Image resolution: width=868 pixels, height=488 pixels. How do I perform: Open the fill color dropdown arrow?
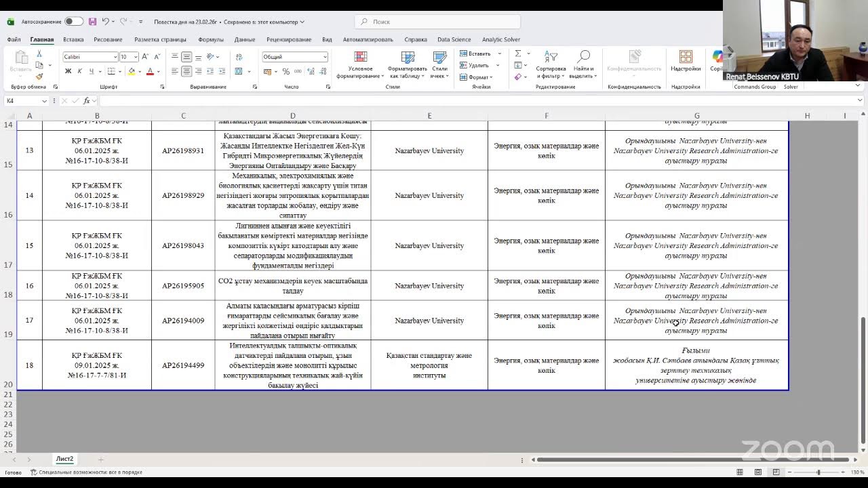tap(140, 71)
